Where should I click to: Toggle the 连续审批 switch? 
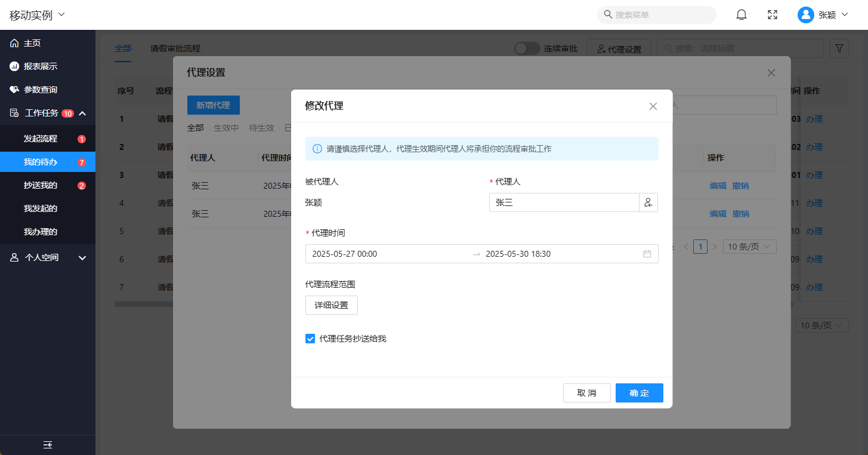pos(527,48)
